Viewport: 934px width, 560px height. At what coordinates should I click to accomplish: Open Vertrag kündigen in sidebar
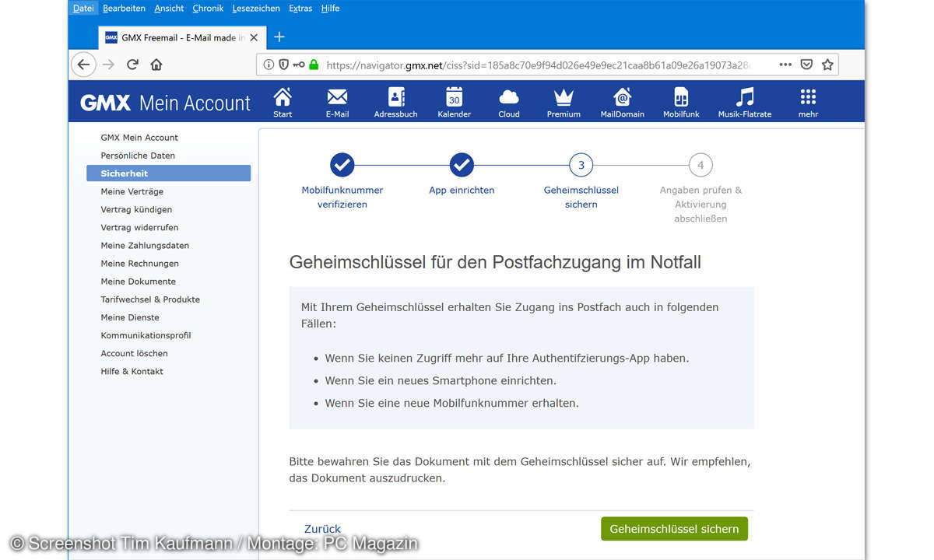pyautogui.click(x=136, y=209)
